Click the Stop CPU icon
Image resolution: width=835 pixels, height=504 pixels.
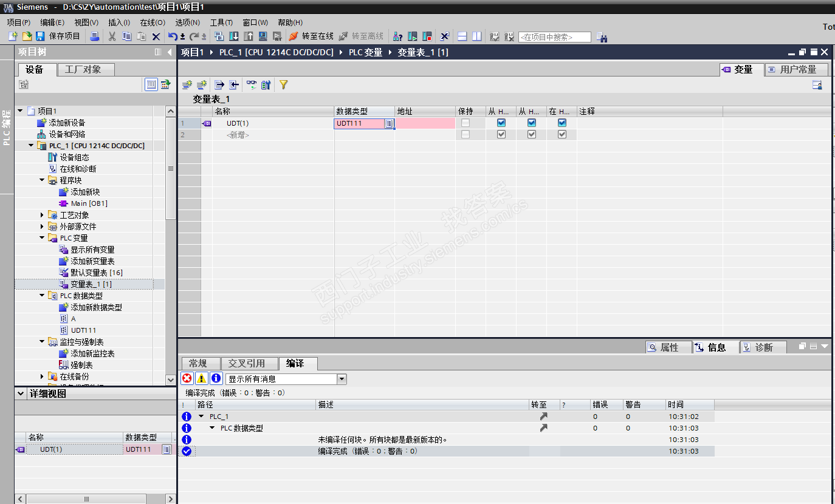pos(427,36)
